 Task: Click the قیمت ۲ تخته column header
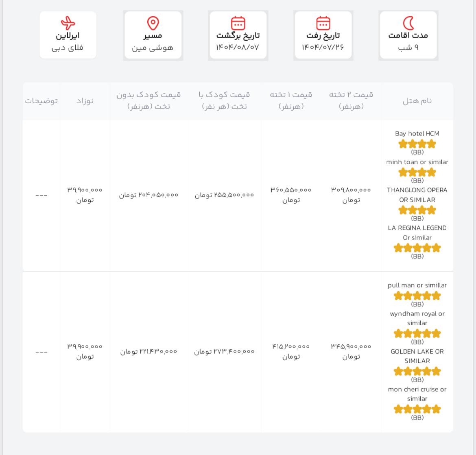(x=351, y=100)
